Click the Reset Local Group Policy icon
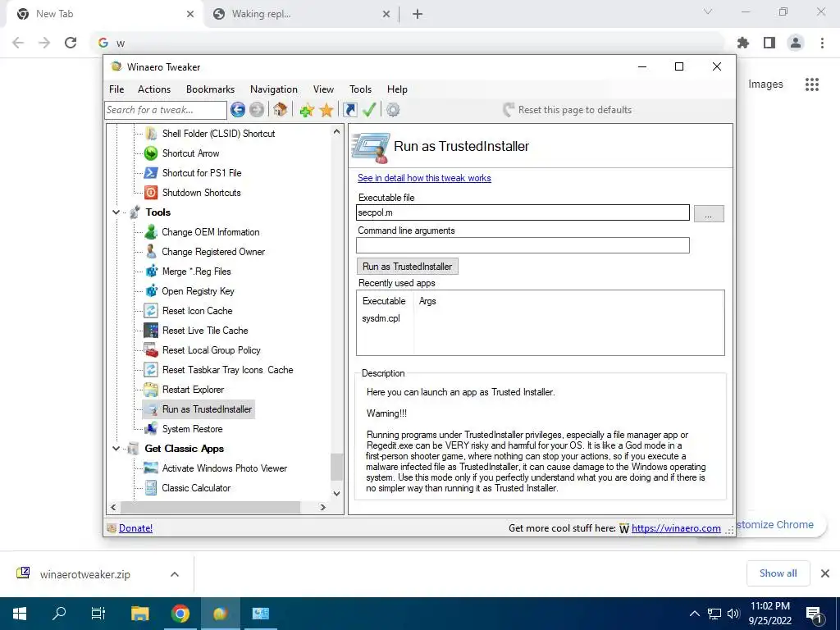The image size is (840, 630). (x=151, y=349)
